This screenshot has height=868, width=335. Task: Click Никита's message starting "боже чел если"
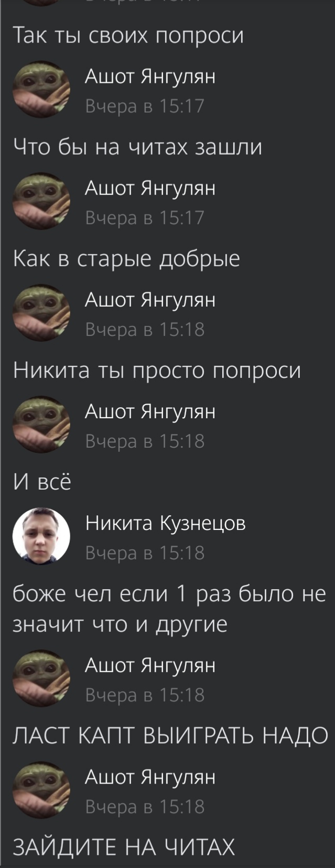click(169, 609)
